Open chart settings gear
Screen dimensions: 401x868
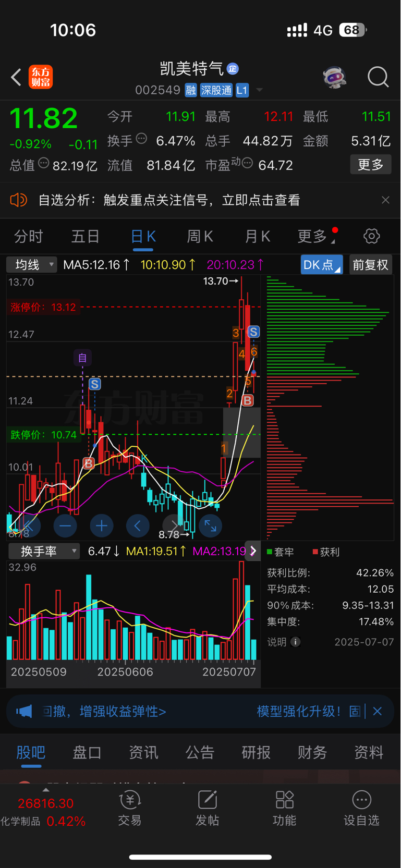[x=372, y=236]
